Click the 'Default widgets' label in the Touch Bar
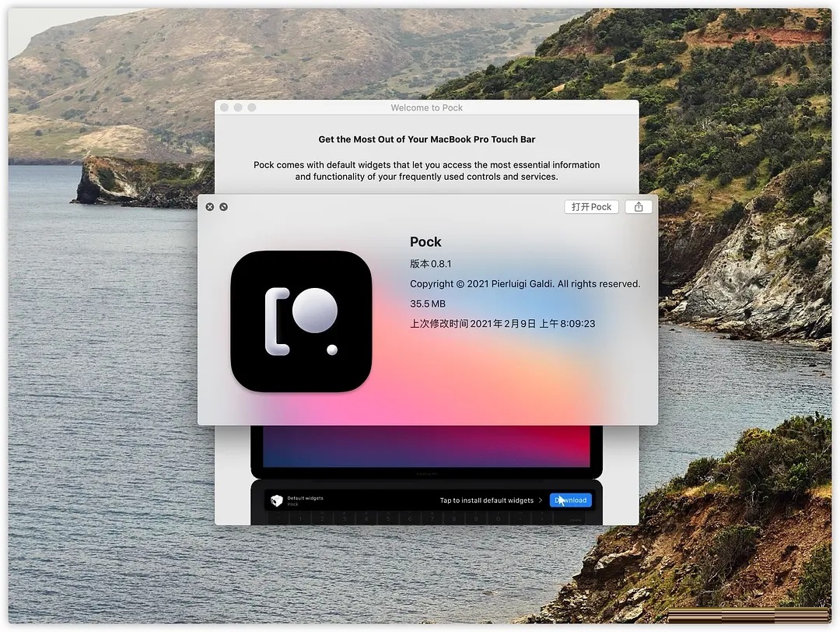Image resolution: width=840 pixels, height=632 pixels. coord(306,498)
